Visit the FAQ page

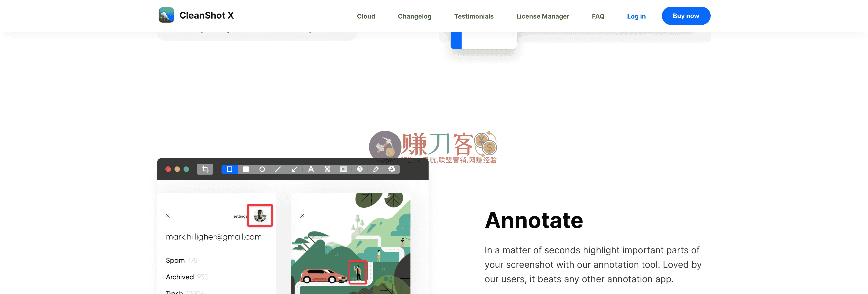point(598,16)
